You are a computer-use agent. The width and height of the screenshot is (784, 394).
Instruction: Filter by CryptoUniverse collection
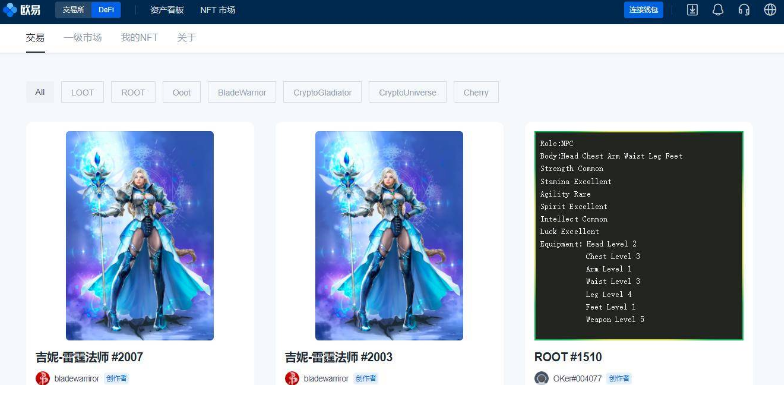tap(408, 92)
